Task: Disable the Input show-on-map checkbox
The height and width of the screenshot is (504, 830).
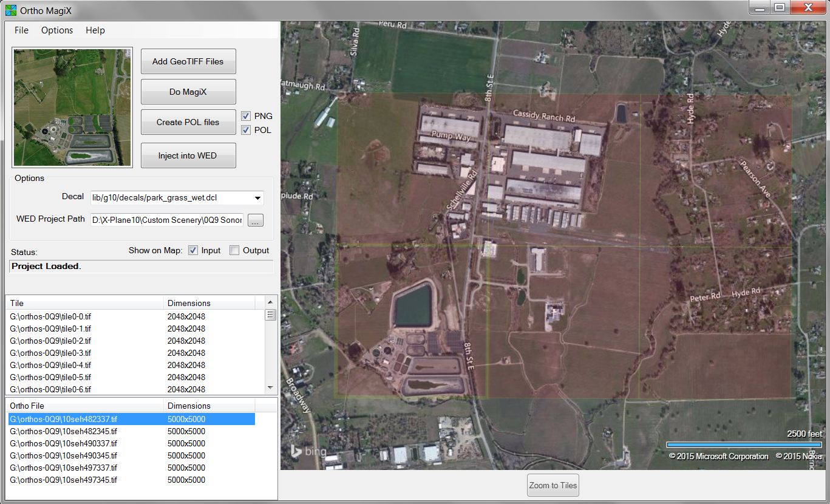Action: [x=193, y=250]
